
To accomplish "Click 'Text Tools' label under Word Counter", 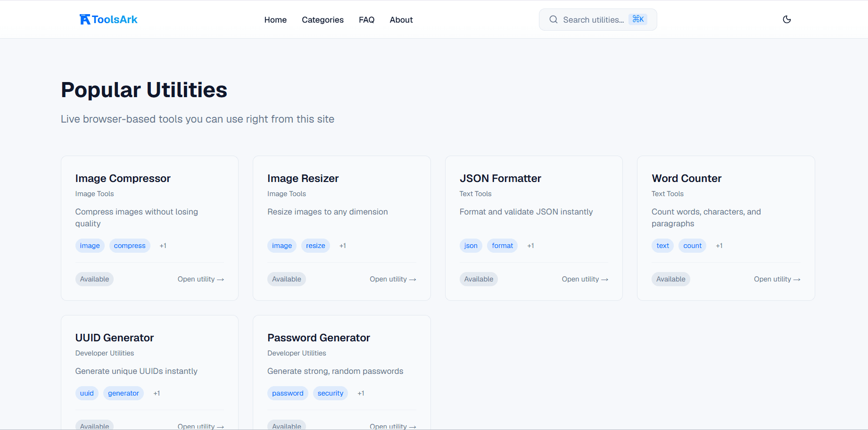I will [x=668, y=194].
